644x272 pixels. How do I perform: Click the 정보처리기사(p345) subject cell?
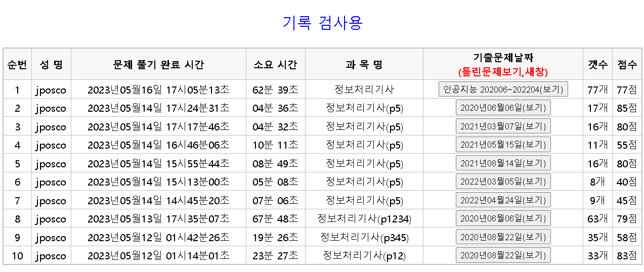(x=364, y=238)
